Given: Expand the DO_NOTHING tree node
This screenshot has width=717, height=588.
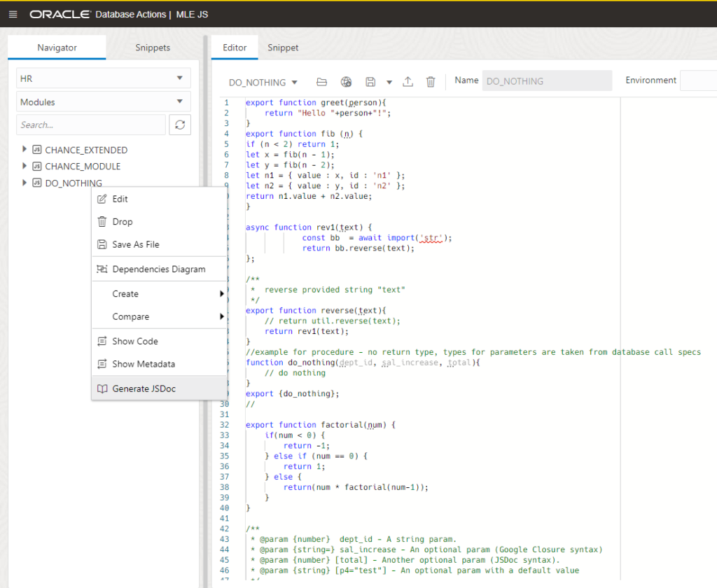Looking at the screenshot, I should tap(25, 183).
